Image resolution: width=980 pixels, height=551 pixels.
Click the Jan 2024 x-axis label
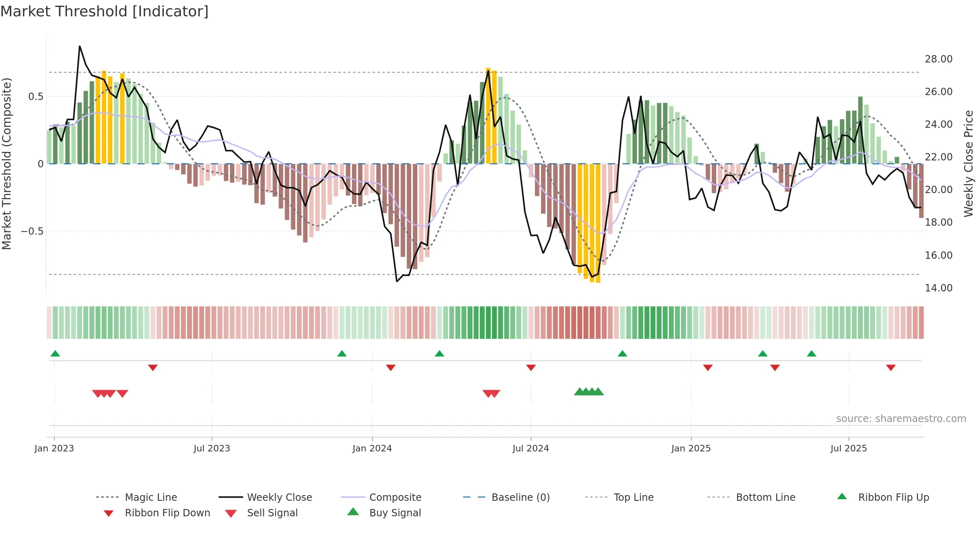click(x=372, y=449)
